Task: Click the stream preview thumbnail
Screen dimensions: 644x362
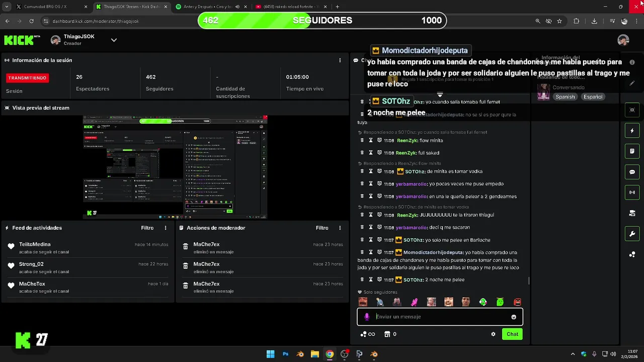Action: coord(175,167)
